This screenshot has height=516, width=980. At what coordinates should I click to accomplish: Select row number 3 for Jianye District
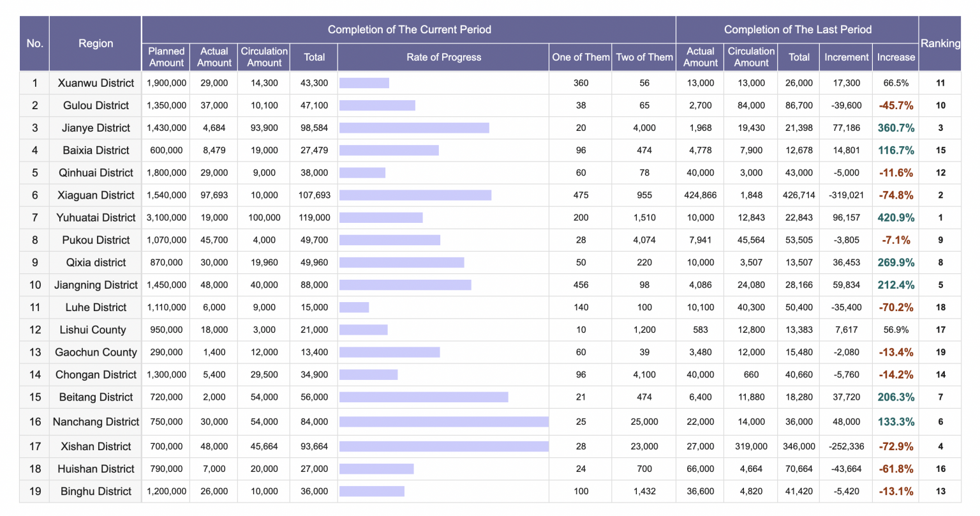[34, 128]
